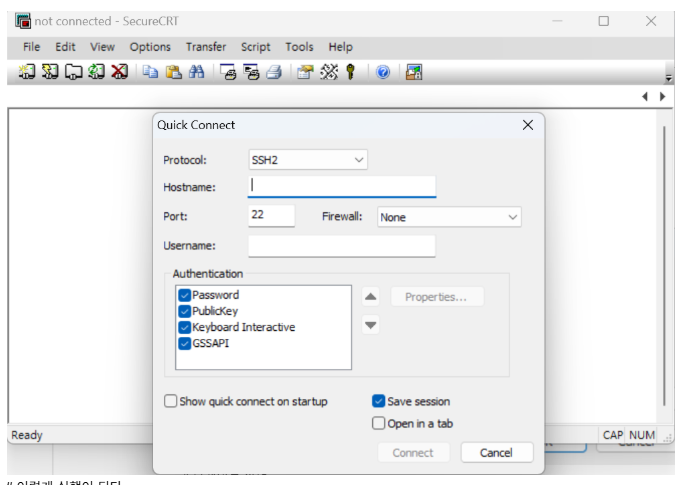Viewport: 679px width, 485px height.
Task: Open the File menu
Action: [x=31, y=47]
